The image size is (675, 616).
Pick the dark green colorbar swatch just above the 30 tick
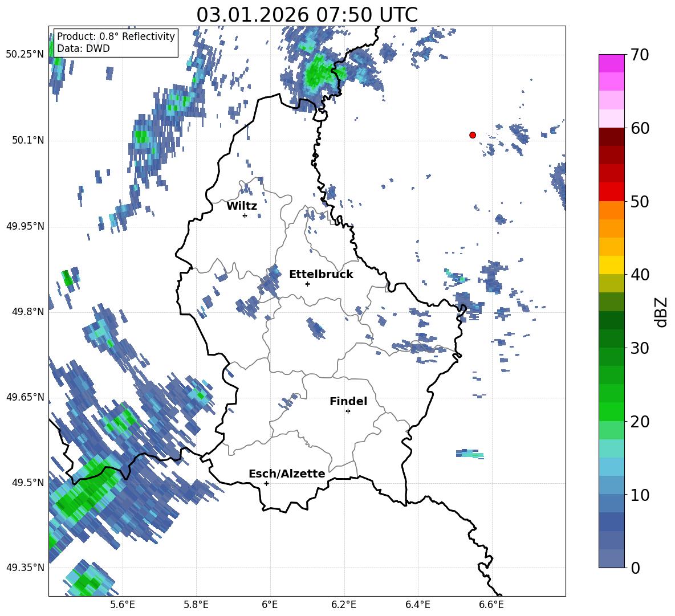[611, 338]
